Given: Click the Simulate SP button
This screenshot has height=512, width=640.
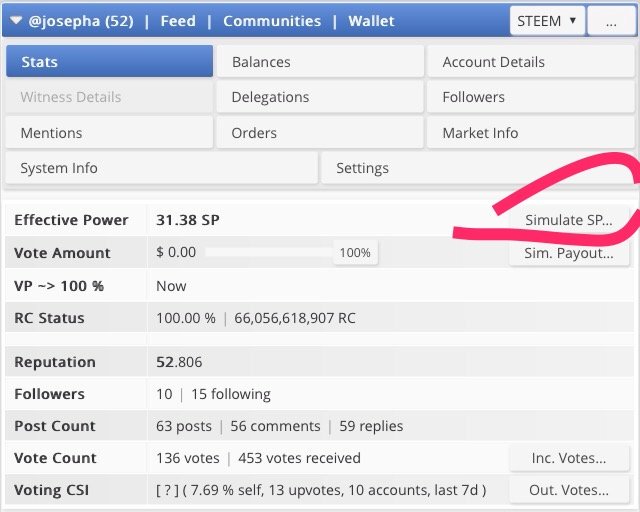Looking at the screenshot, I should (x=568, y=220).
